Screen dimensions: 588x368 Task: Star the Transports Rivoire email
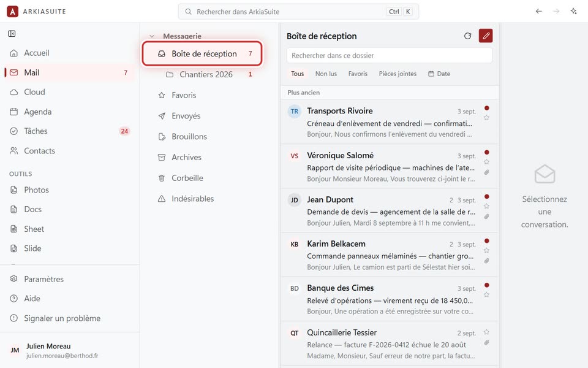(x=486, y=118)
